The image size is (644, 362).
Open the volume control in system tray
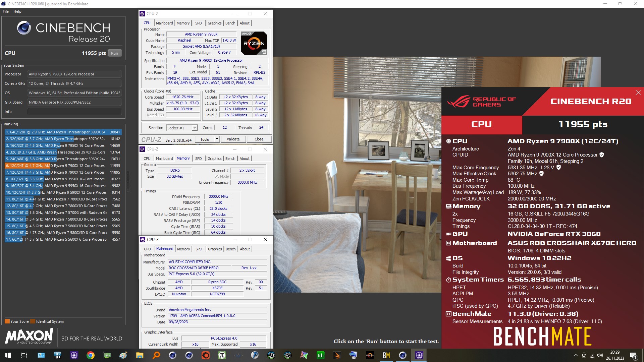600,355
